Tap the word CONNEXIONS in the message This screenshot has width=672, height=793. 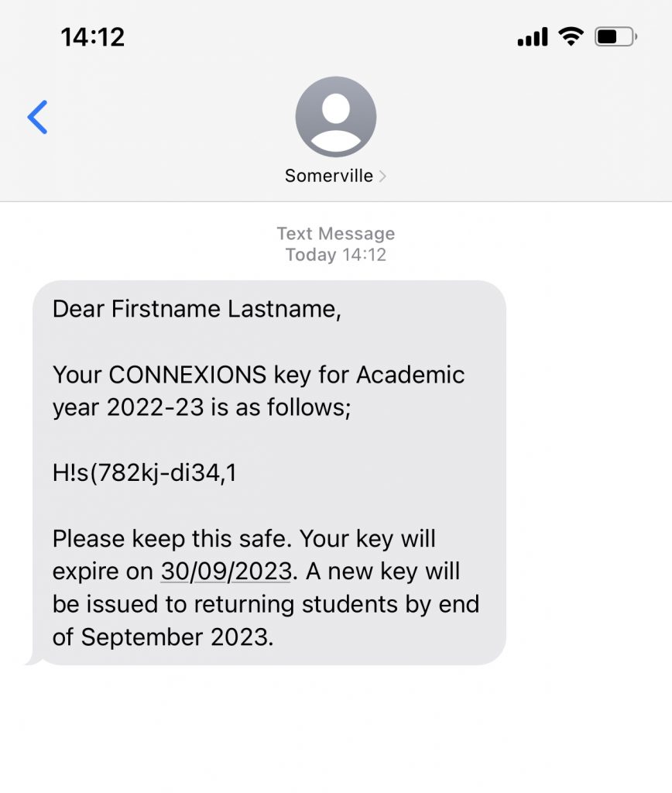click(187, 375)
